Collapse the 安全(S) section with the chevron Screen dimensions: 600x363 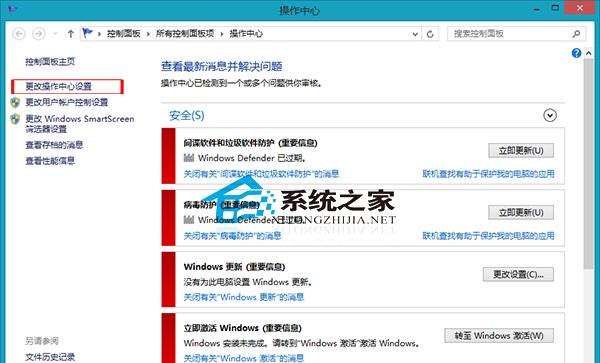click(550, 115)
